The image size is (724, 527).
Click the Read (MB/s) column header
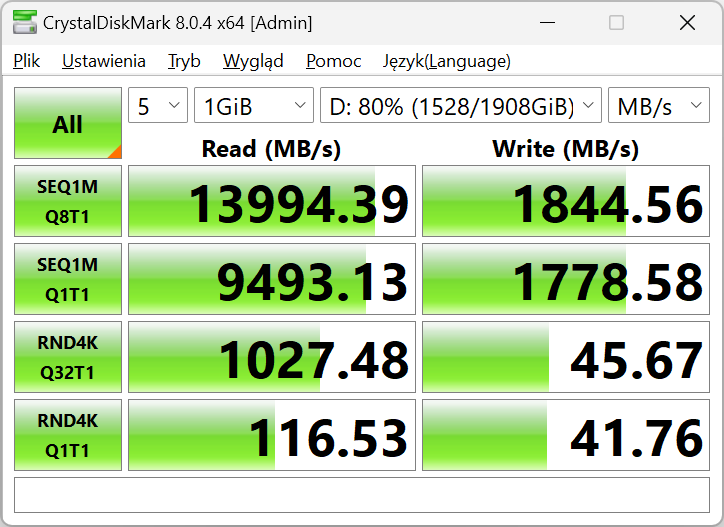click(272, 149)
